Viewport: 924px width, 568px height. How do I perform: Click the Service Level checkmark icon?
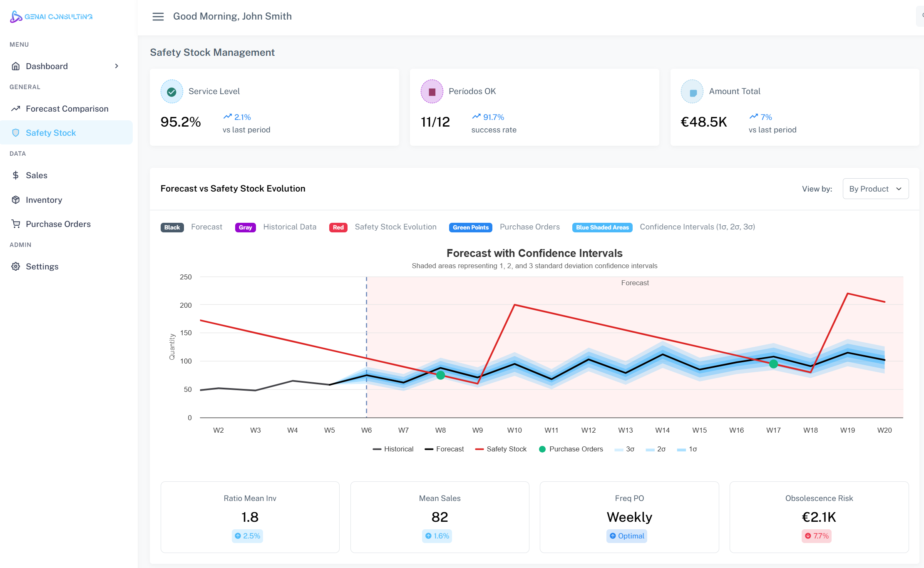tap(171, 92)
